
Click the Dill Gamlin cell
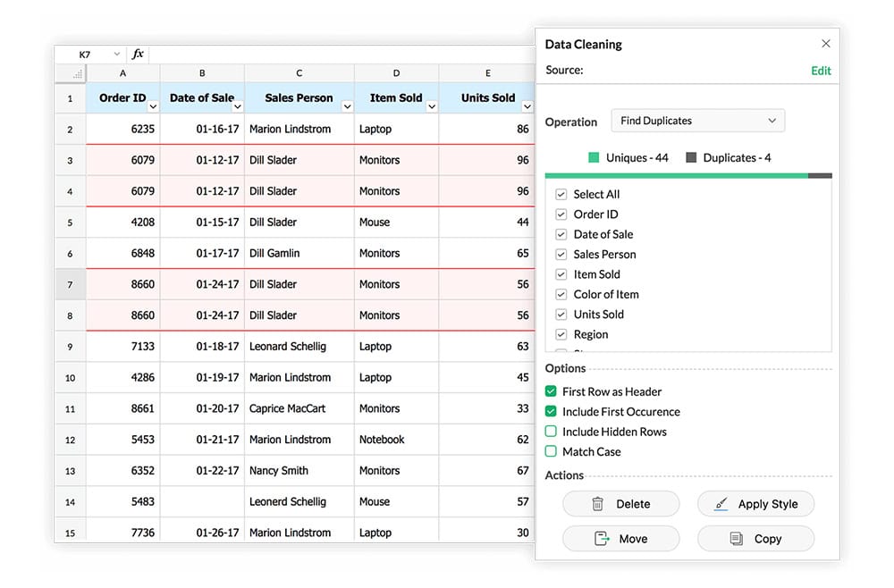tap(299, 254)
